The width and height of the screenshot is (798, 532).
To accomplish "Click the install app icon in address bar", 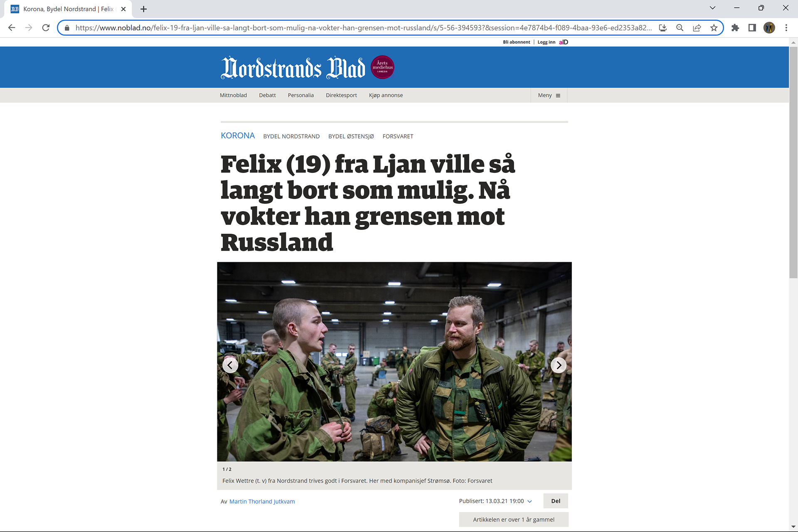I will pyautogui.click(x=663, y=28).
